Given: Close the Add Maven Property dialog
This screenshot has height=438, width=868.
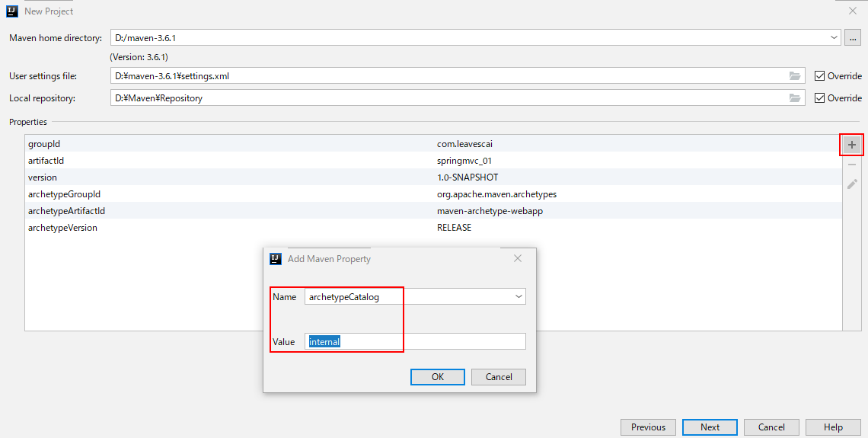Looking at the screenshot, I should click(518, 258).
